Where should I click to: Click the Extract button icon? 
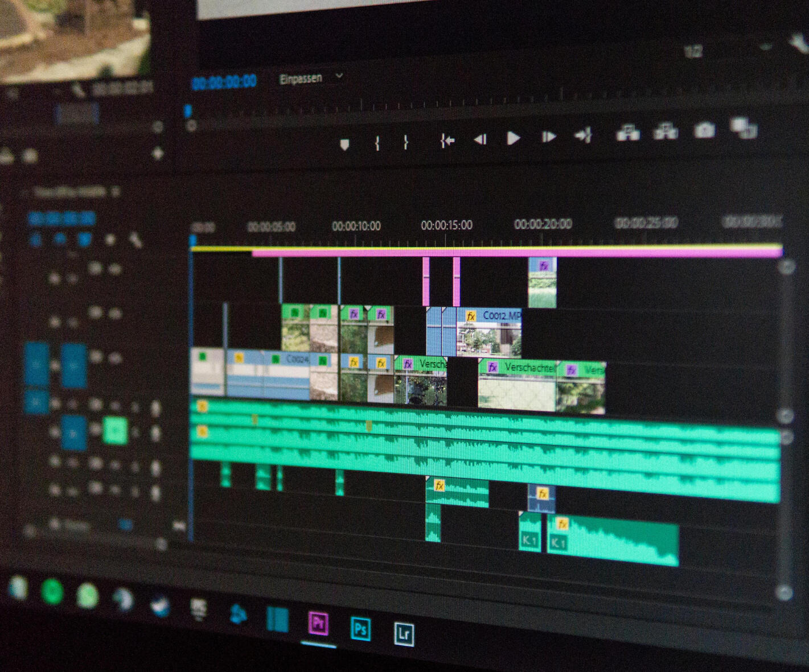click(x=665, y=132)
